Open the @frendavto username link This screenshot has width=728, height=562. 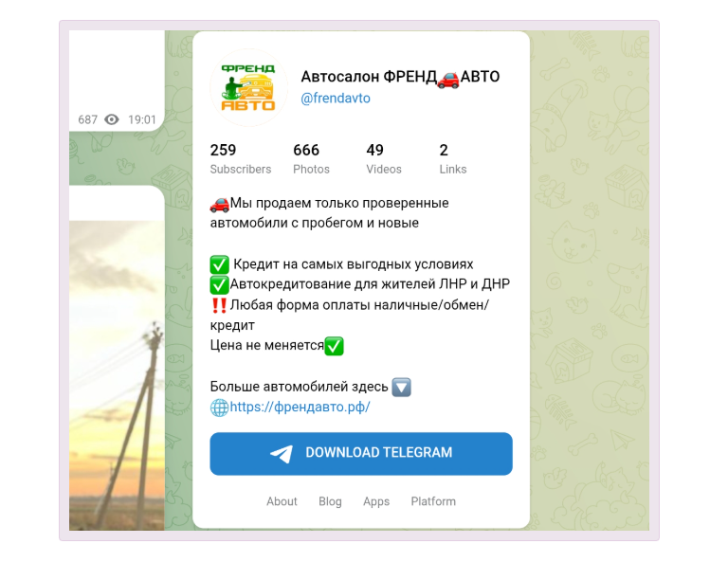[336, 99]
